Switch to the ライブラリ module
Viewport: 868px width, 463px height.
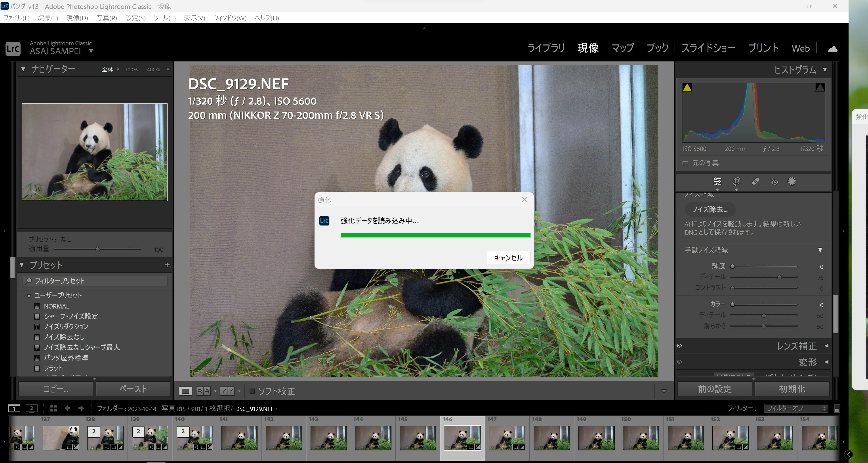[x=546, y=48]
